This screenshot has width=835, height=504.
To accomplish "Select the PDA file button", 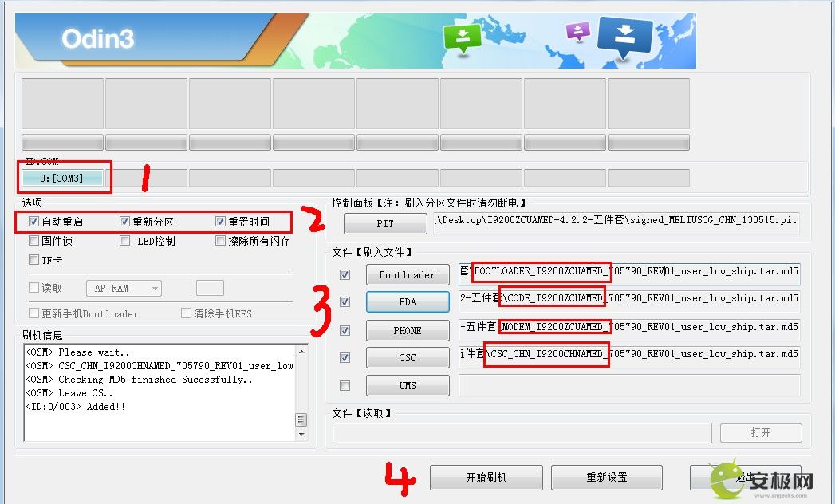I will (x=408, y=302).
